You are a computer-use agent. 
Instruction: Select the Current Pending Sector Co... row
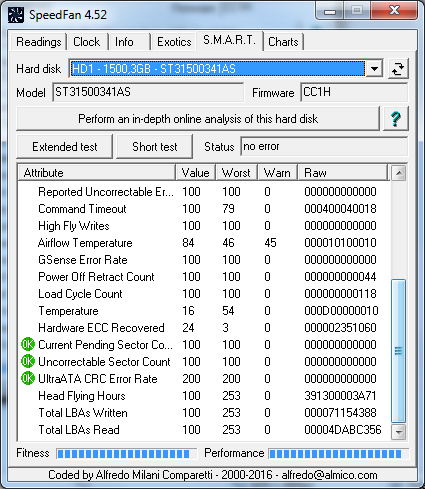pyautogui.click(x=204, y=345)
